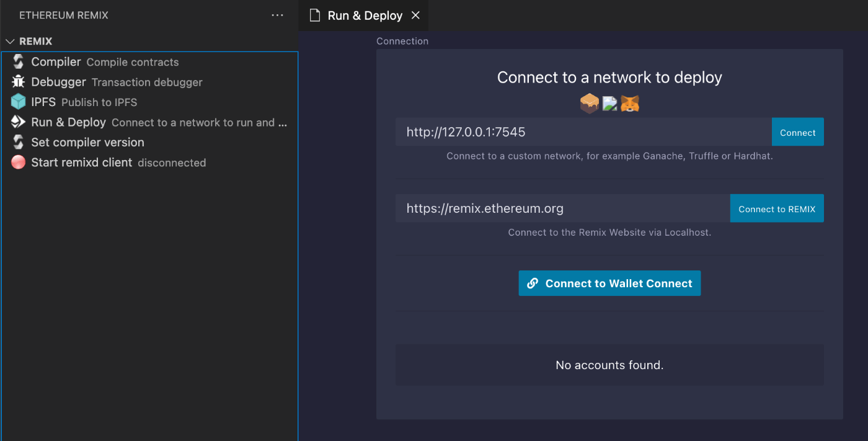Click the ETHEREUM REMIX panel title
The height and width of the screenshot is (441, 868).
coord(64,16)
